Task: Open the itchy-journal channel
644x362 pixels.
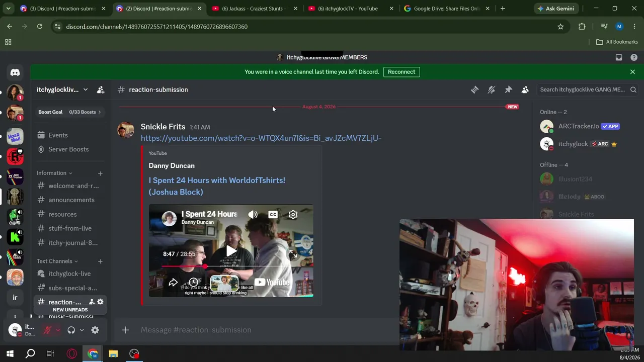Action: 69,243
